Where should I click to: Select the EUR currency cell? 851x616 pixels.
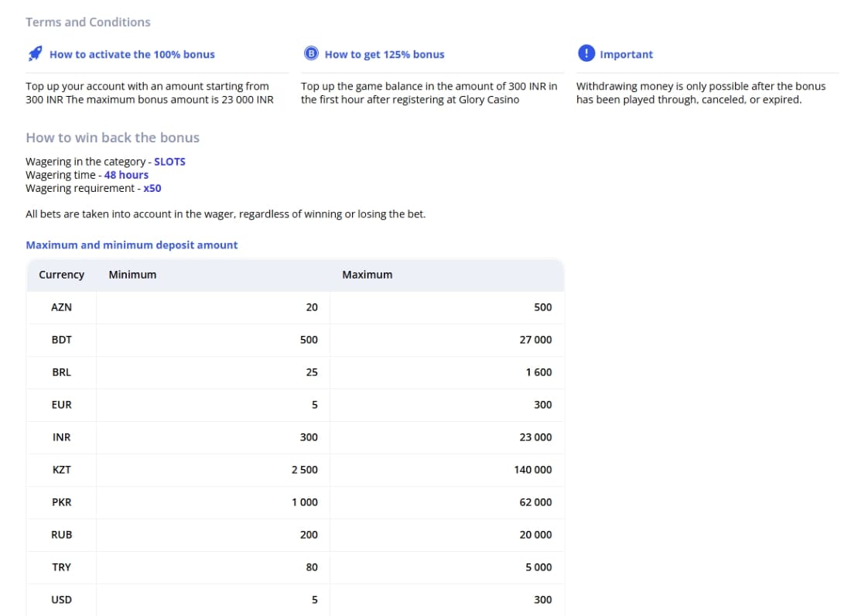pyautogui.click(x=61, y=405)
